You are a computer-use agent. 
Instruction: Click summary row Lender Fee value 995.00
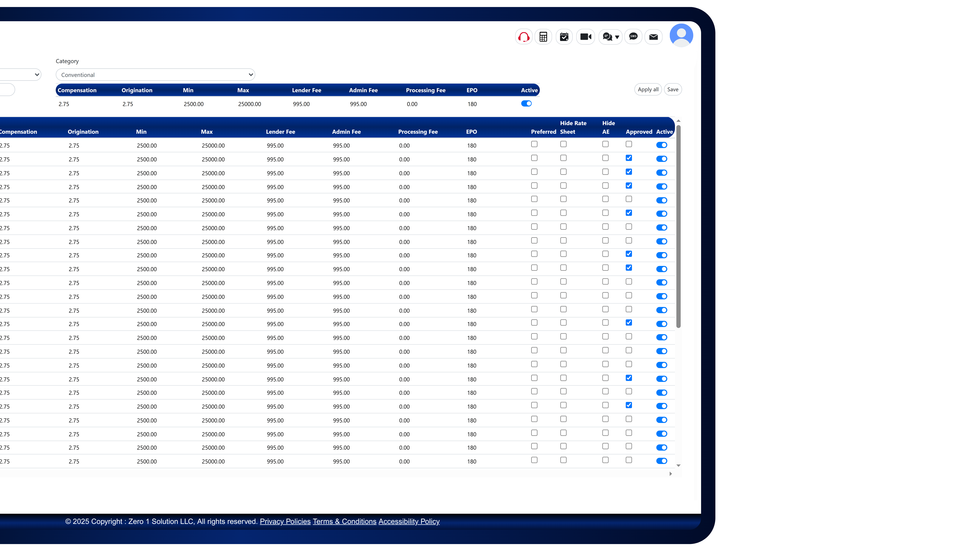pos(301,104)
